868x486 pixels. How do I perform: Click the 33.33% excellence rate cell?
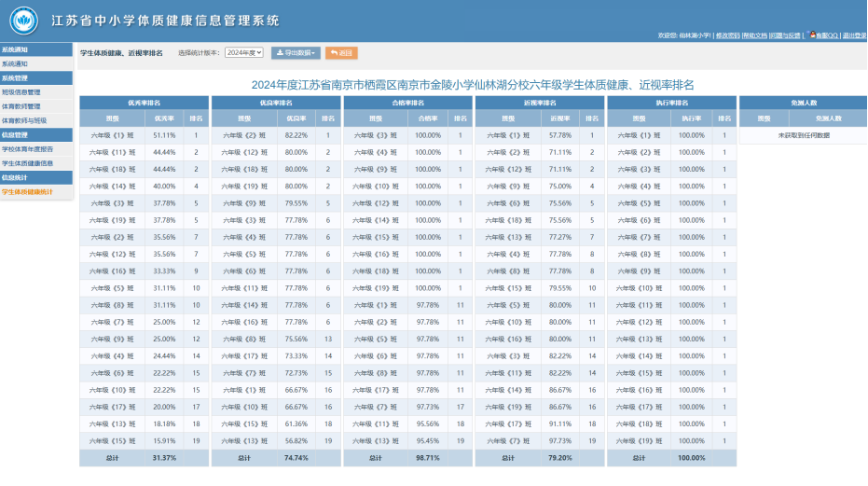coord(164,271)
